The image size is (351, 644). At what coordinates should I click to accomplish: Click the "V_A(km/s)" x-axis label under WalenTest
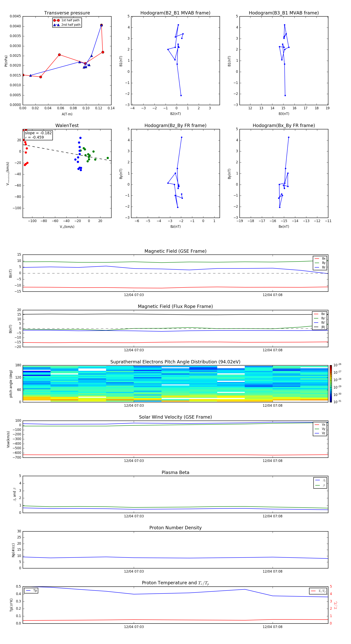point(67,227)
